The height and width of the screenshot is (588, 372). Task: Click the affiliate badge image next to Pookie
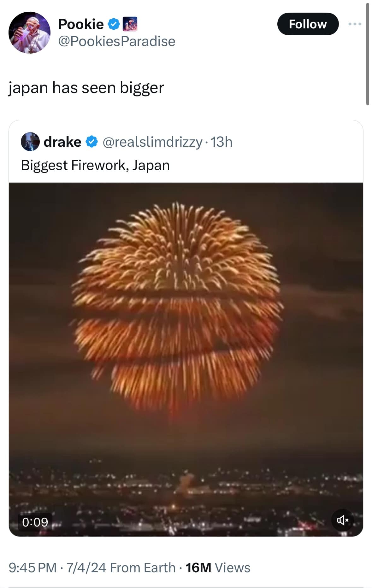pyautogui.click(x=130, y=24)
